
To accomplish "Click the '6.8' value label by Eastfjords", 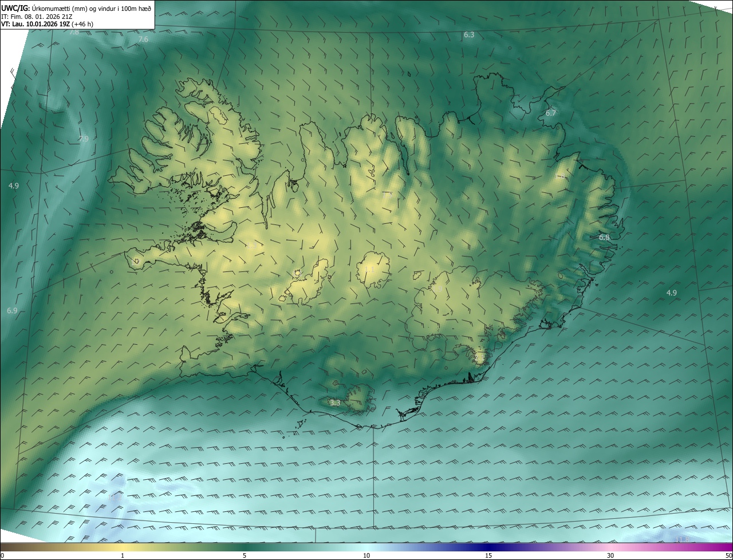I will (x=604, y=237).
